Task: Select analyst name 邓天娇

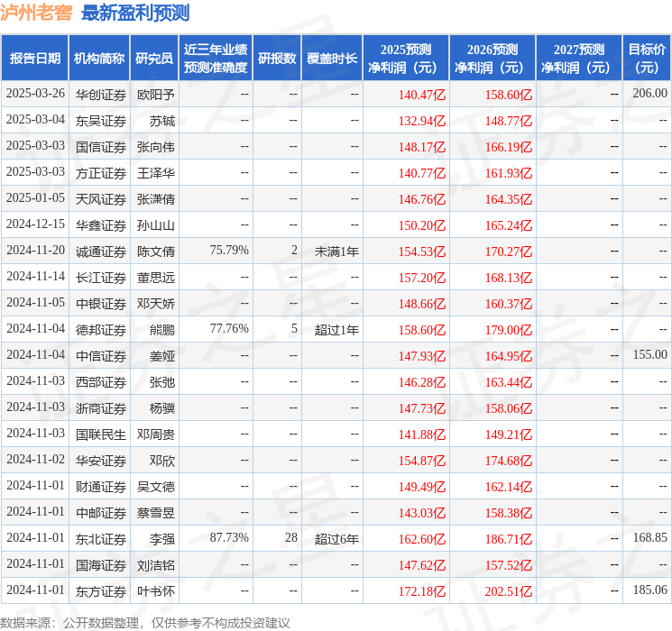Action: pos(155,304)
